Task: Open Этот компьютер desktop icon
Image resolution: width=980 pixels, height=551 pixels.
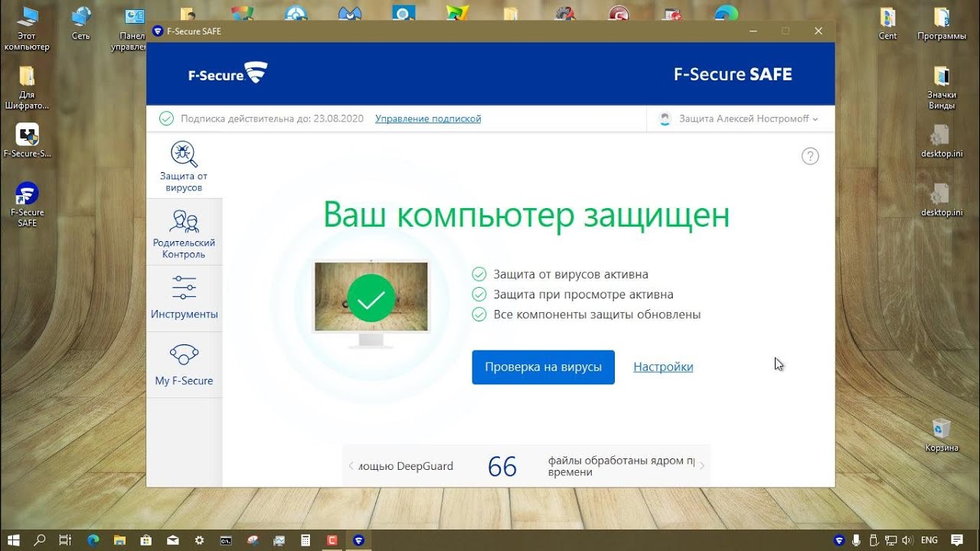Action: tap(27, 29)
